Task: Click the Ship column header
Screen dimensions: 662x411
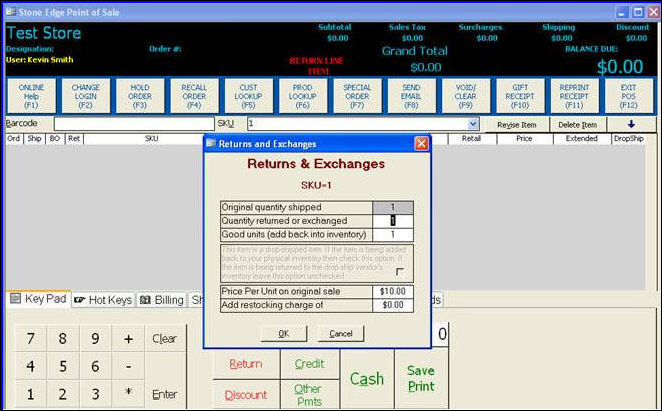Action: tap(34, 139)
